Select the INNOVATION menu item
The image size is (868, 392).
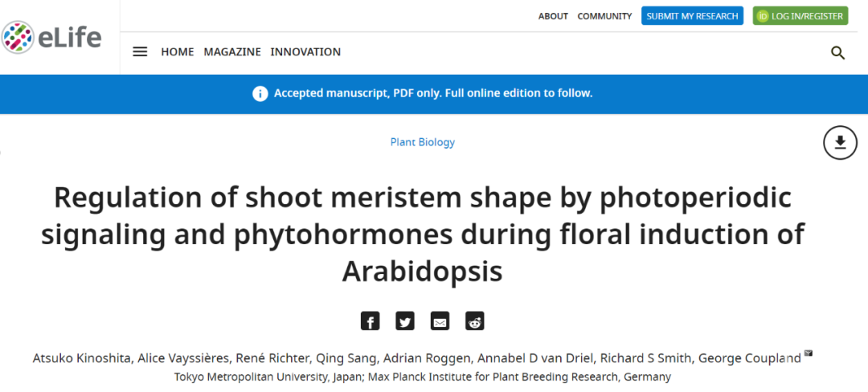click(x=305, y=52)
